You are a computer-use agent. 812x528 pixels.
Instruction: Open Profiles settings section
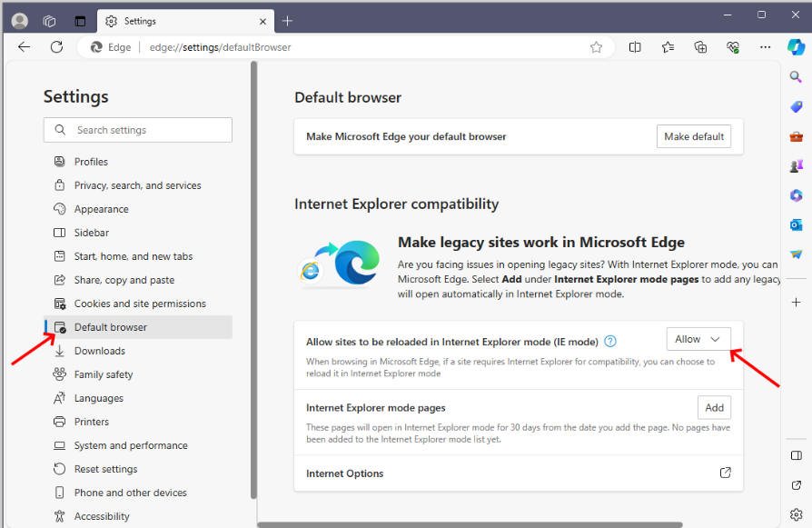pos(138,162)
